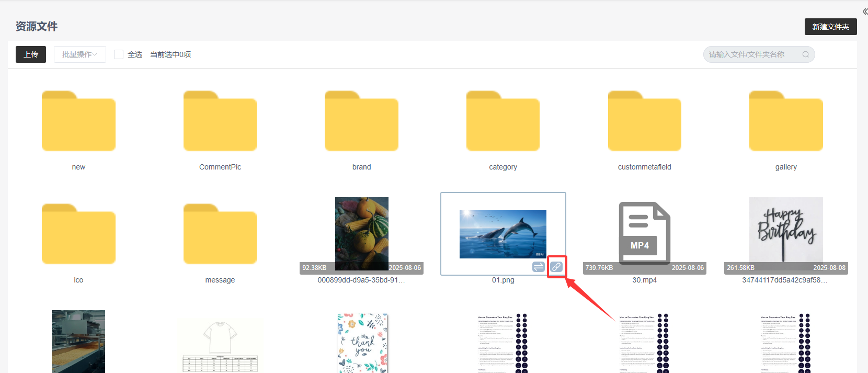Select the 30.mp4 video file icon
The height and width of the screenshot is (373, 868).
pyautogui.click(x=644, y=233)
